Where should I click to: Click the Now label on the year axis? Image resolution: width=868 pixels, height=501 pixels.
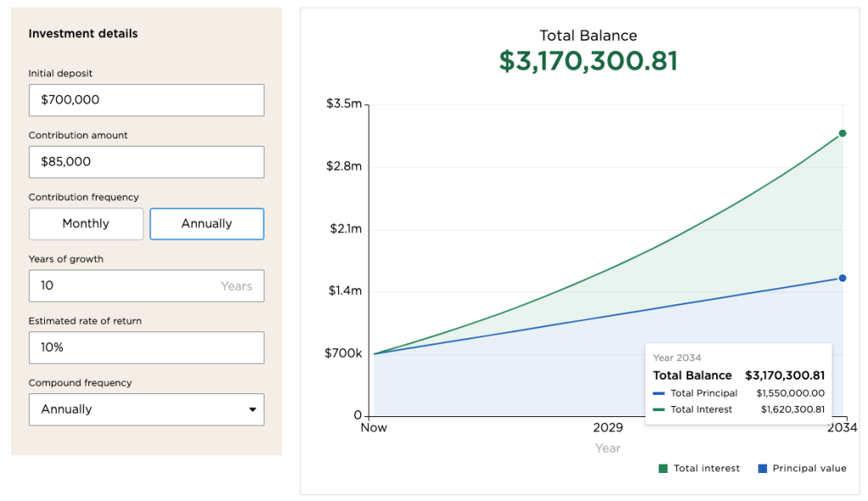coord(374,428)
